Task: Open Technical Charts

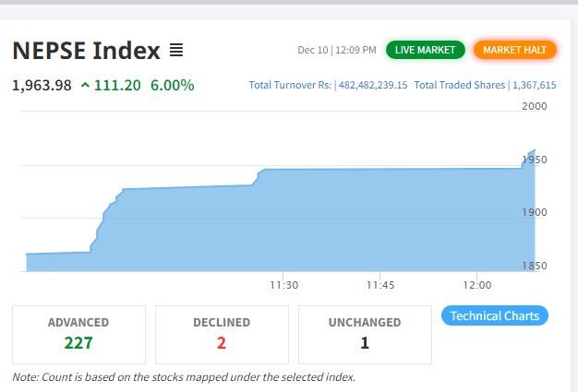Action: [495, 315]
